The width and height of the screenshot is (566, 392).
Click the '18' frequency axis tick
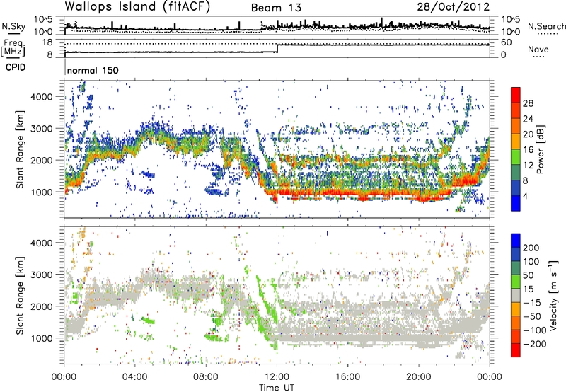coord(47,42)
